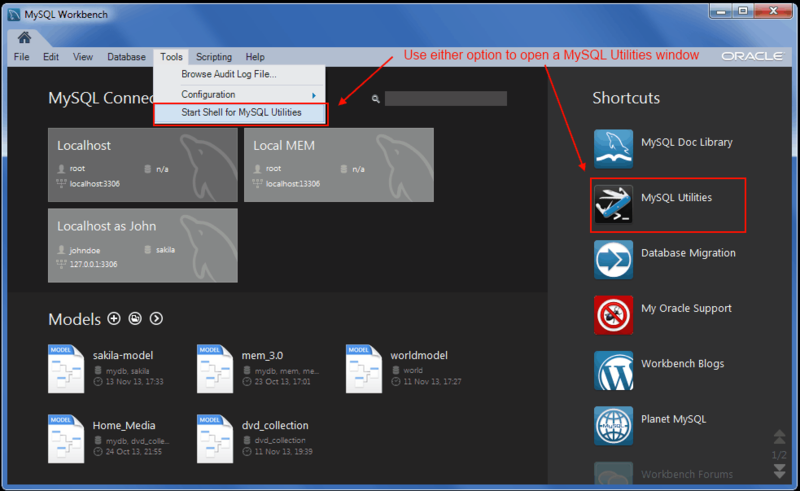Click the worldmodel name text
The image size is (800, 491).
[419, 355]
